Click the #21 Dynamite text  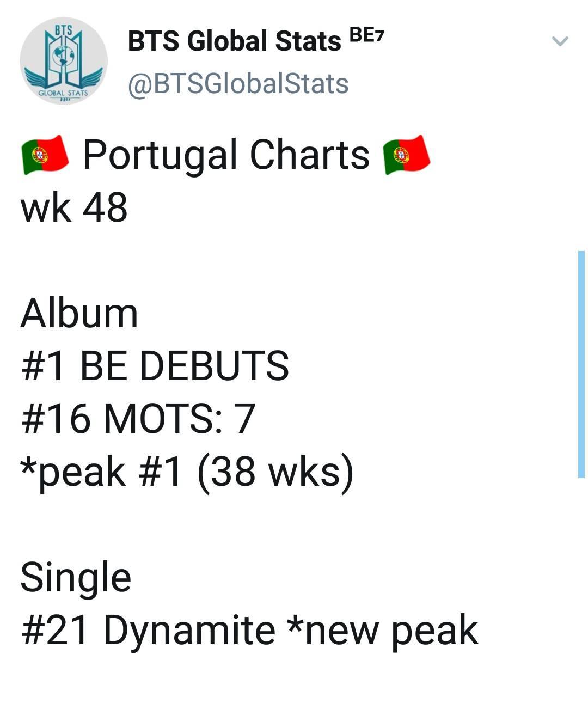pyautogui.click(x=148, y=630)
